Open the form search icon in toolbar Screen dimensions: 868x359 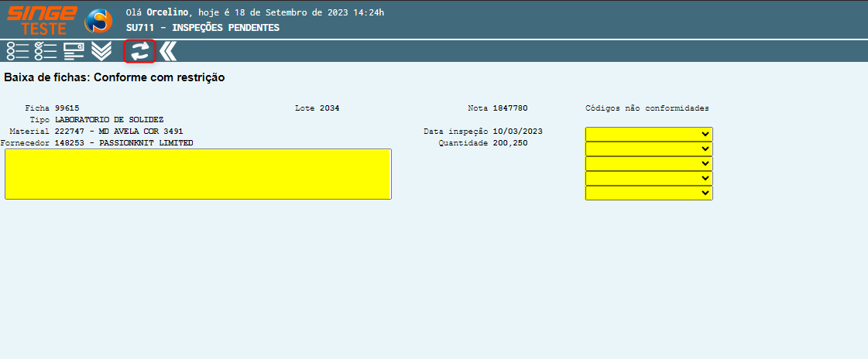point(74,51)
